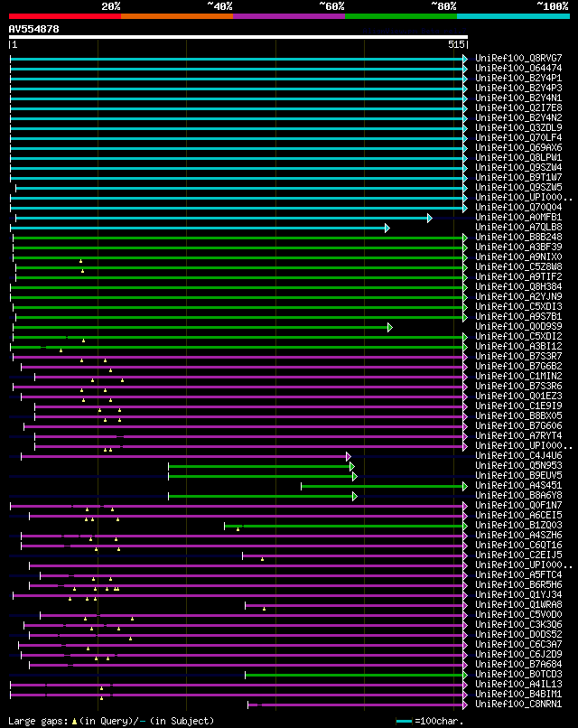
Task: Pick the UniRef100_Q8LPW1 hit name
Action: pyautogui.click(x=518, y=157)
